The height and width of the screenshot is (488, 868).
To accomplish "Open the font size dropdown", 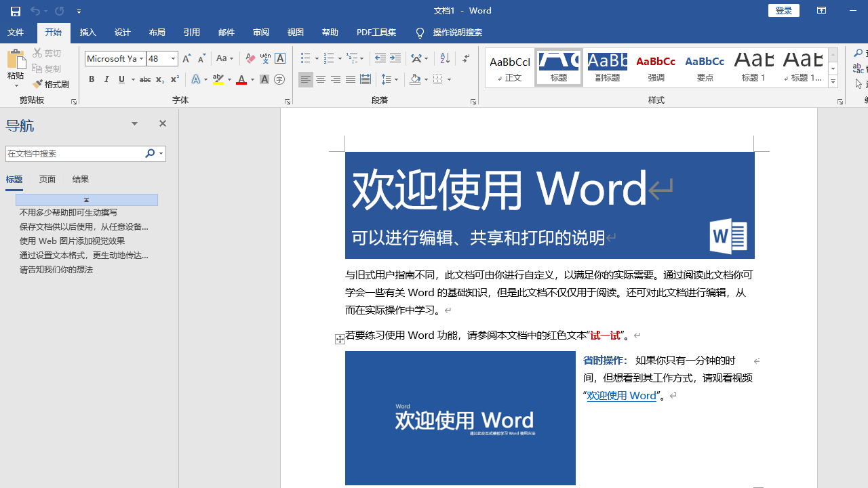I will pyautogui.click(x=172, y=58).
